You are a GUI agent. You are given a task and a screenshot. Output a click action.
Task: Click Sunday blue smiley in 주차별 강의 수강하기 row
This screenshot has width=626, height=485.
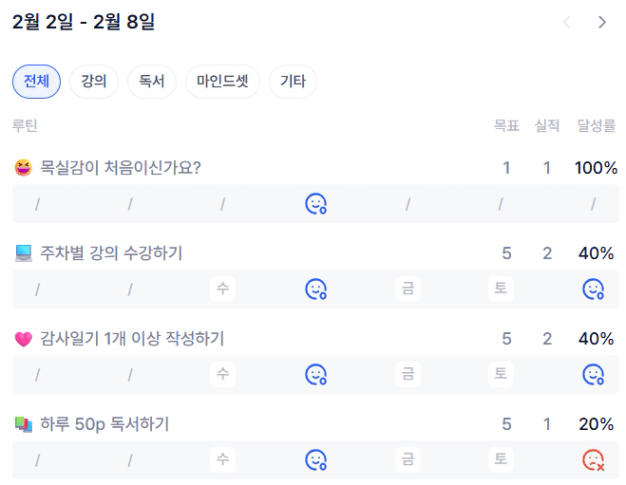(x=593, y=289)
